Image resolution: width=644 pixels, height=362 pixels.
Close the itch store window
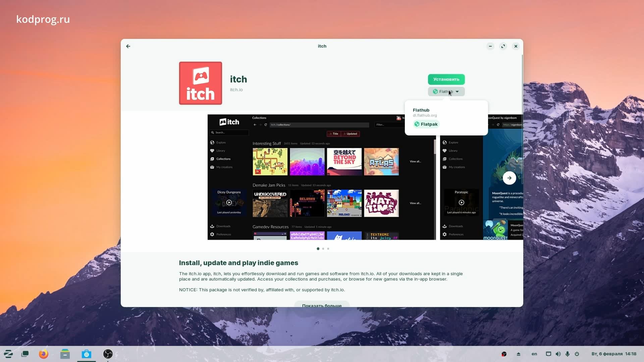pyautogui.click(x=516, y=46)
